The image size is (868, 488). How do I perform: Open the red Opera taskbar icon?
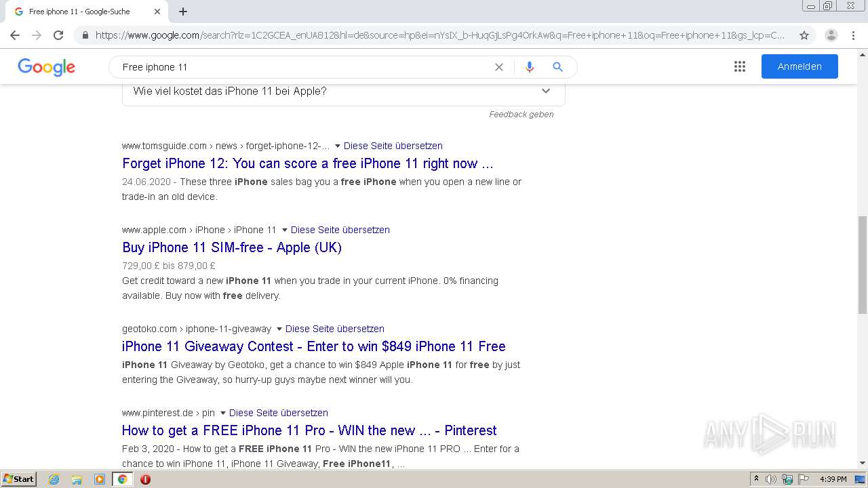click(145, 479)
